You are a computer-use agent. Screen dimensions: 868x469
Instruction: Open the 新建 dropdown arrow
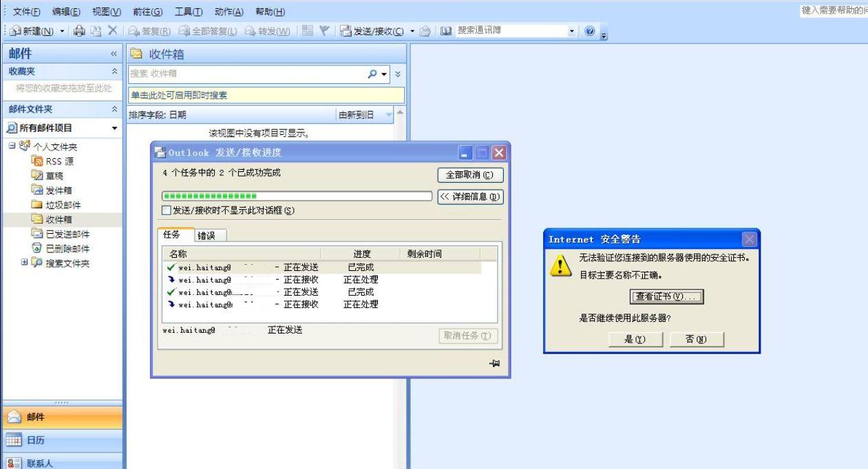click(64, 32)
